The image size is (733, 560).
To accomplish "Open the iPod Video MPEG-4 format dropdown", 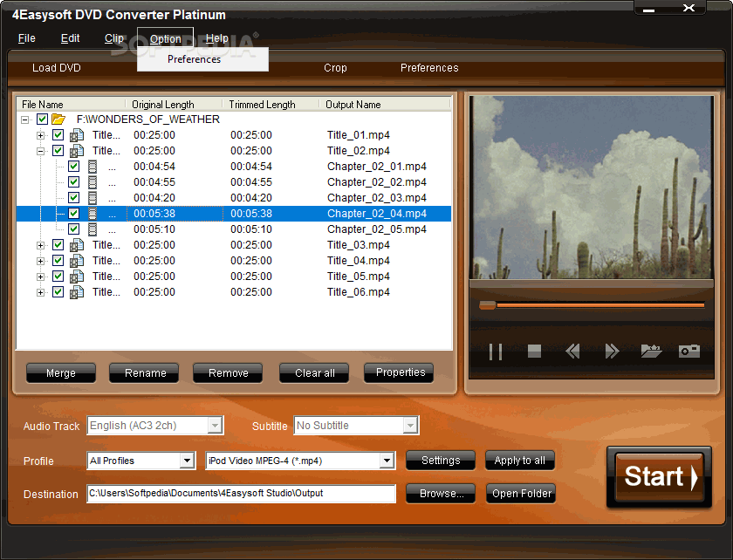I will point(387,461).
